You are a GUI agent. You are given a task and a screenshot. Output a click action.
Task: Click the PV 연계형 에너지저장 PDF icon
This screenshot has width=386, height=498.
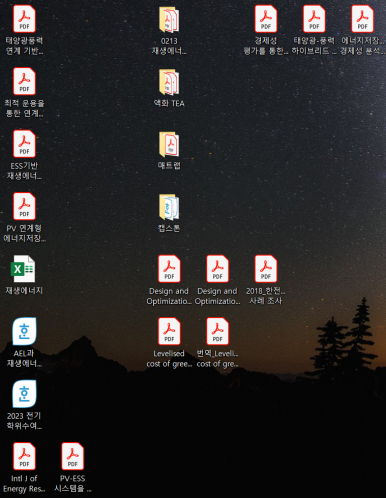24,206
